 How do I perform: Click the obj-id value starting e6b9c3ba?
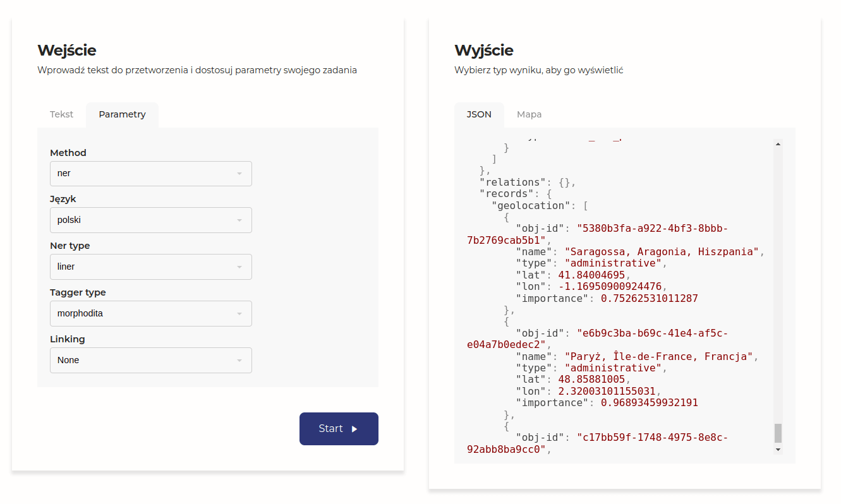pos(598,339)
